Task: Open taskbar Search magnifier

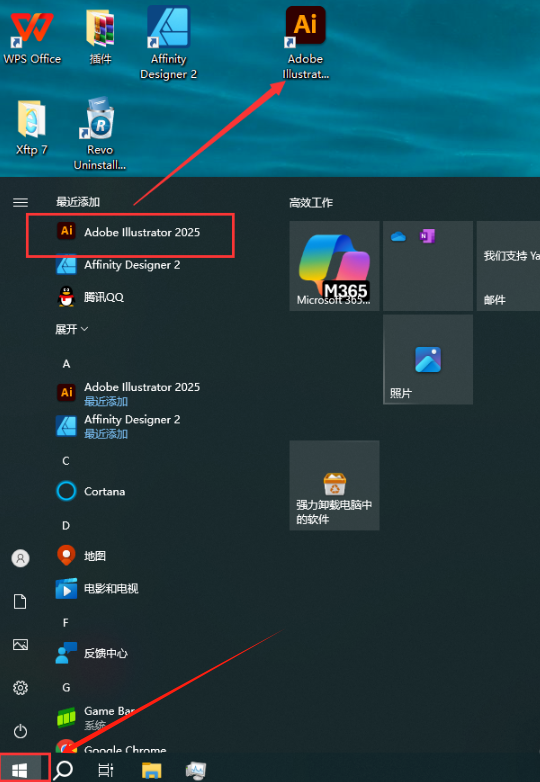Action: click(x=63, y=770)
